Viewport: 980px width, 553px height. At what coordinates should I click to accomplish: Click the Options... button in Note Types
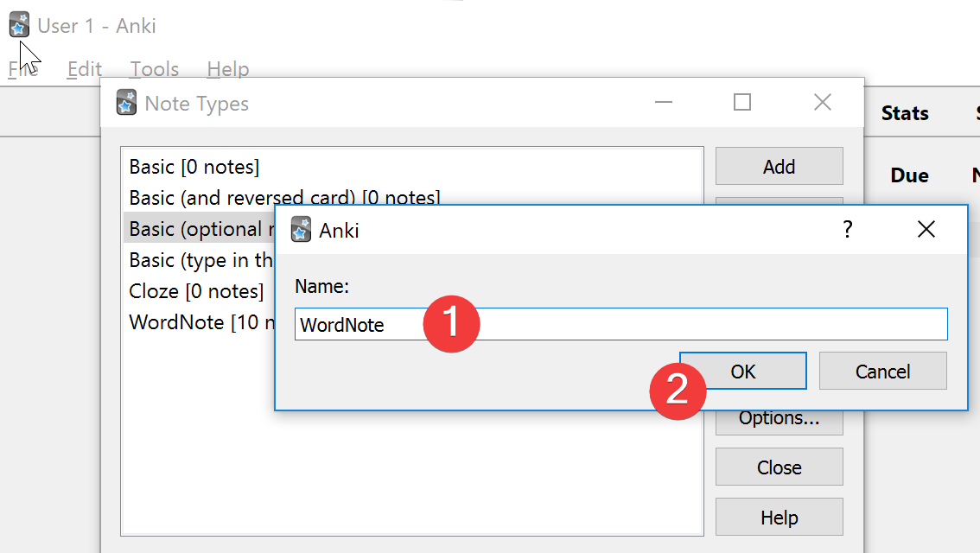(779, 422)
